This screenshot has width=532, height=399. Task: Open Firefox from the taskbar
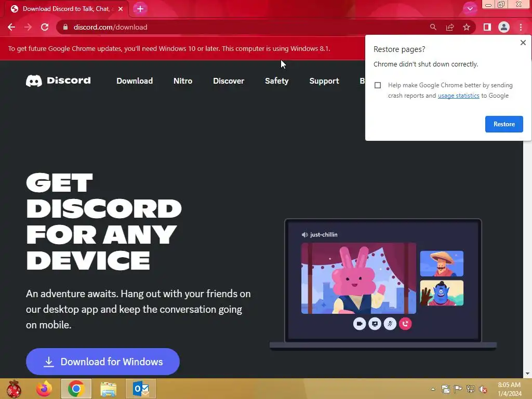click(45, 389)
